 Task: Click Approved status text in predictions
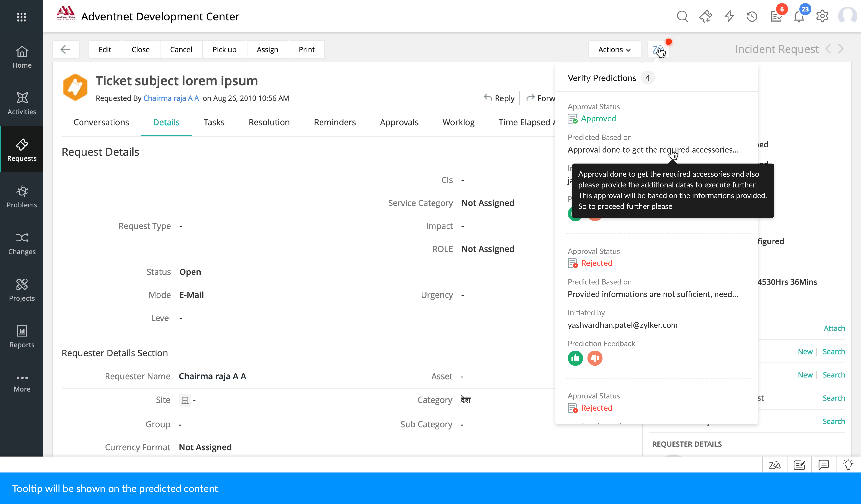coord(598,119)
